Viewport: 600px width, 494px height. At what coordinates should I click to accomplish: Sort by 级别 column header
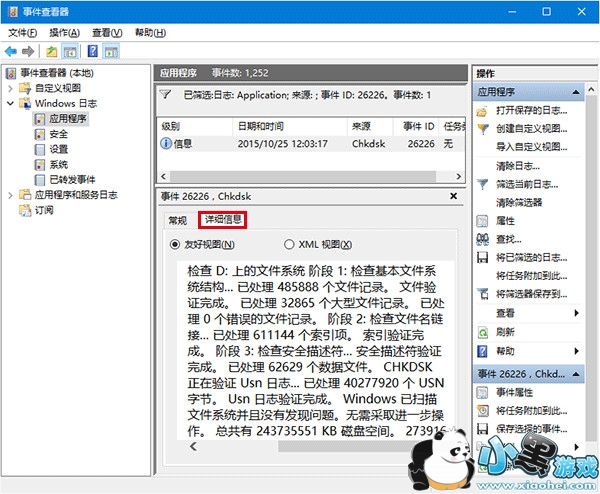(x=195, y=126)
